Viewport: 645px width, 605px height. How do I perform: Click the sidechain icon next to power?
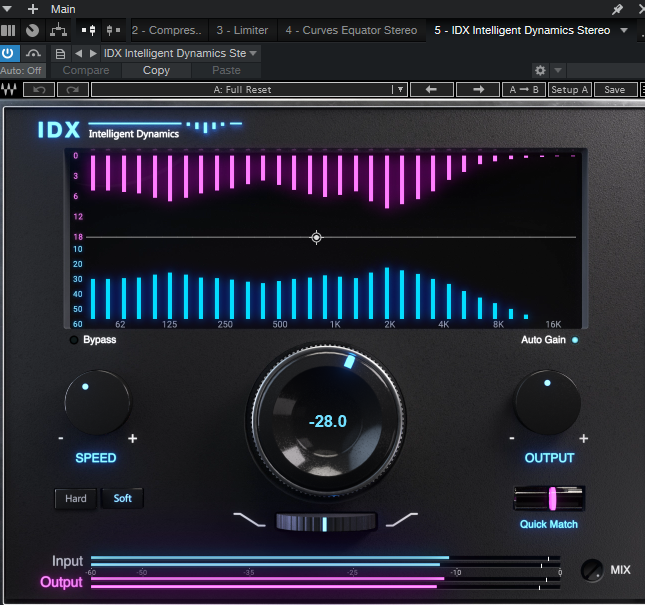(x=33, y=53)
